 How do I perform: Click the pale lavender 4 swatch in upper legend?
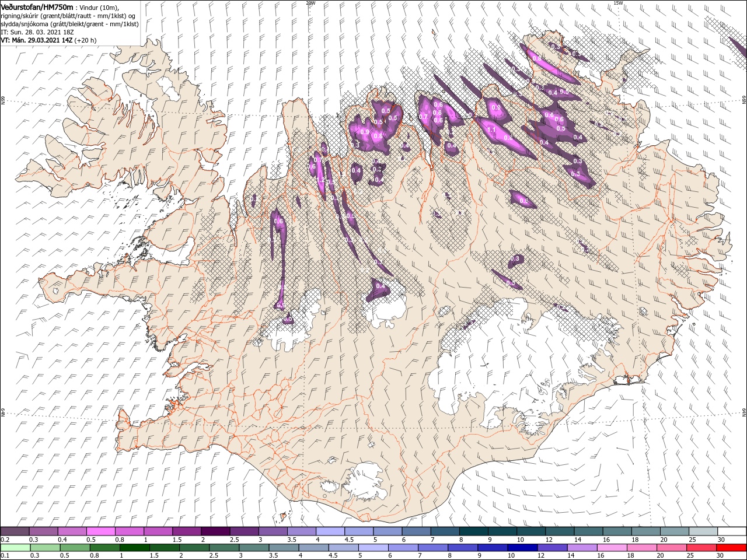(330, 531)
